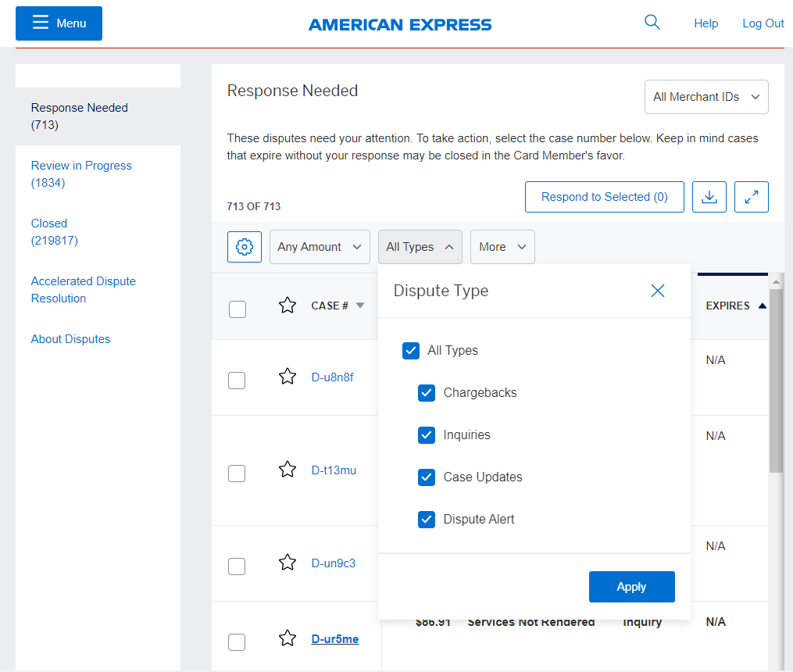793x672 pixels.
Task: Open the Any Amount filter dropdown
Action: pyautogui.click(x=320, y=246)
